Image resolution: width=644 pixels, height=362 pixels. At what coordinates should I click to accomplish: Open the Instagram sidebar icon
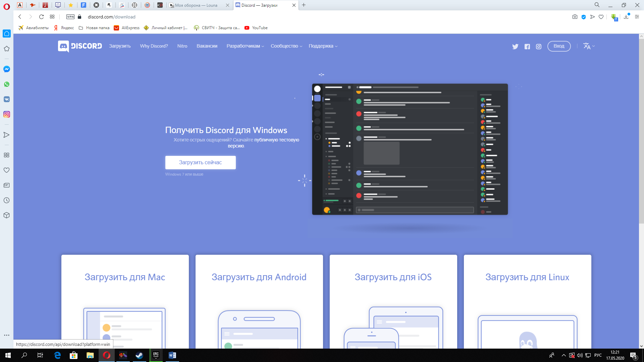pyautogui.click(x=7, y=114)
